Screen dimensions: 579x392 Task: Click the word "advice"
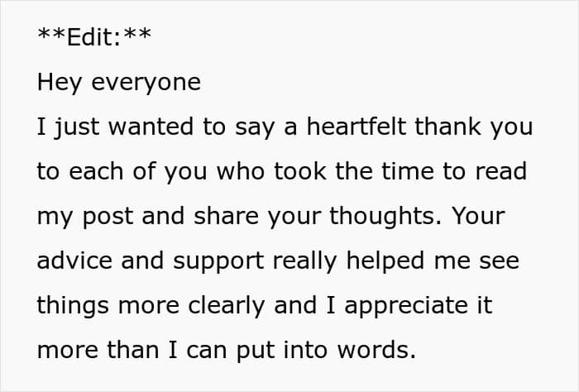74,261
